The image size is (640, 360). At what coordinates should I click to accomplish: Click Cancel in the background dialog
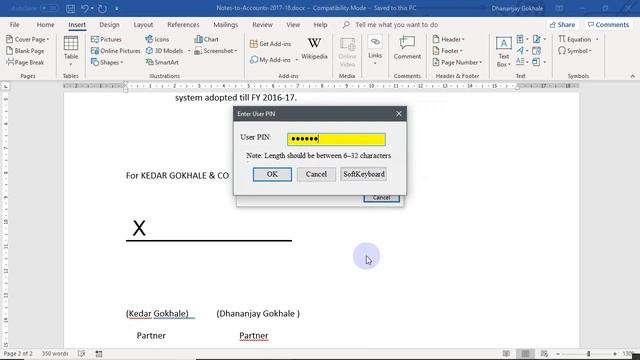381,198
